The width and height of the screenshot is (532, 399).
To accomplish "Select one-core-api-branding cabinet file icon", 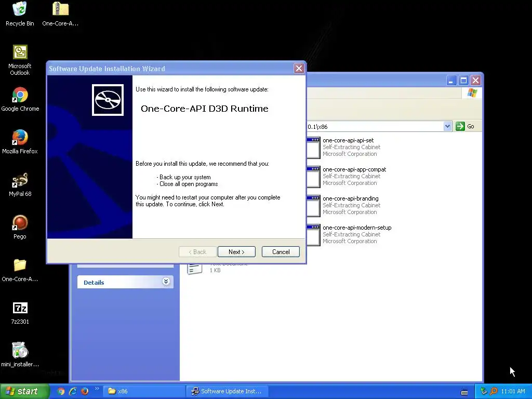I will pos(313,206).
